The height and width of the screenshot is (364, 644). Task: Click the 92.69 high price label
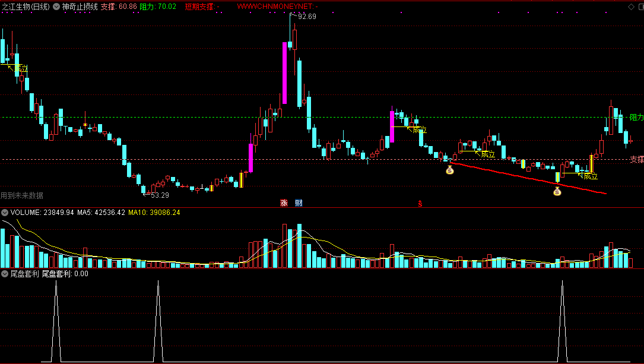pos(307,17)
